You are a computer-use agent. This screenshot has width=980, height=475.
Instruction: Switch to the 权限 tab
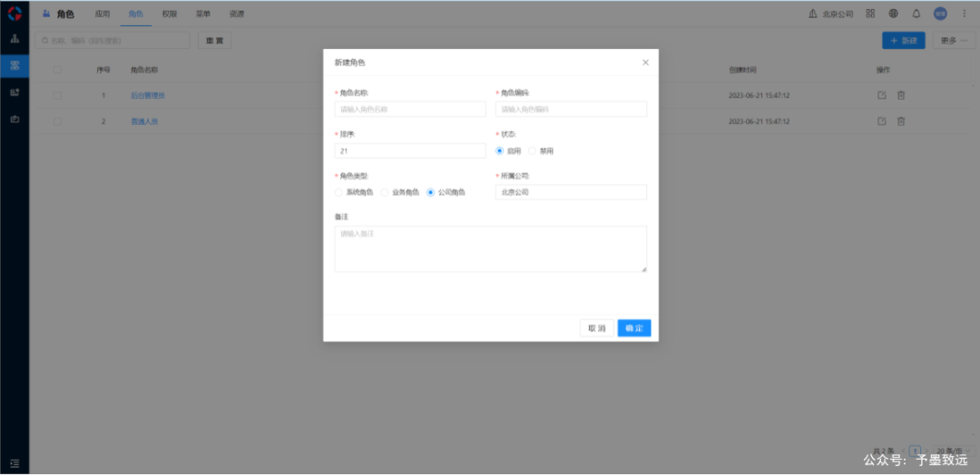(x=170, y=14)
